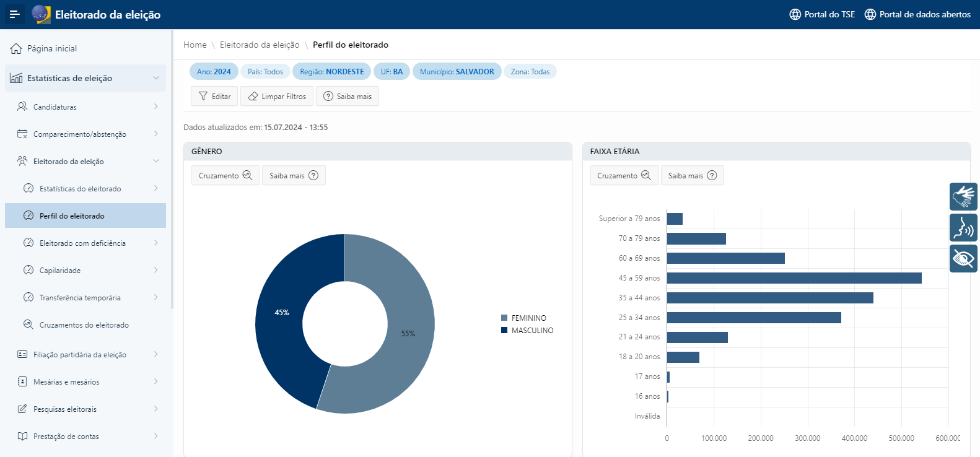Click Editar filters button
980x457 pixels.
click(214, 96)
